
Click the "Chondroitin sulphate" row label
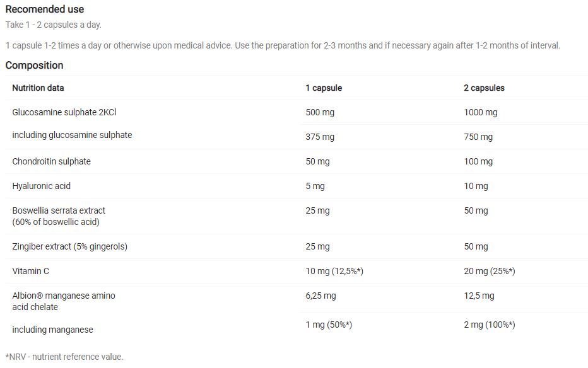pyautogui.click(x=51, y=161)
